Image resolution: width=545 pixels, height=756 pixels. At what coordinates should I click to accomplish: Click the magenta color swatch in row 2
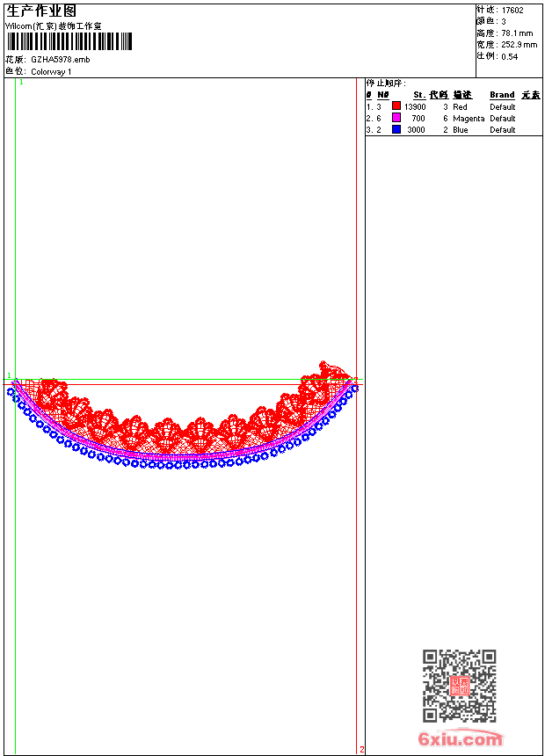point(396,118)
